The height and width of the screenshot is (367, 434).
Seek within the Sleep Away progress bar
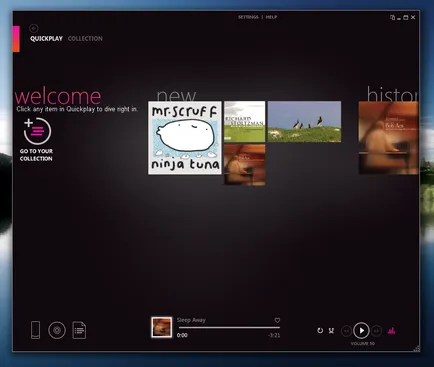(x=229, y=328)
